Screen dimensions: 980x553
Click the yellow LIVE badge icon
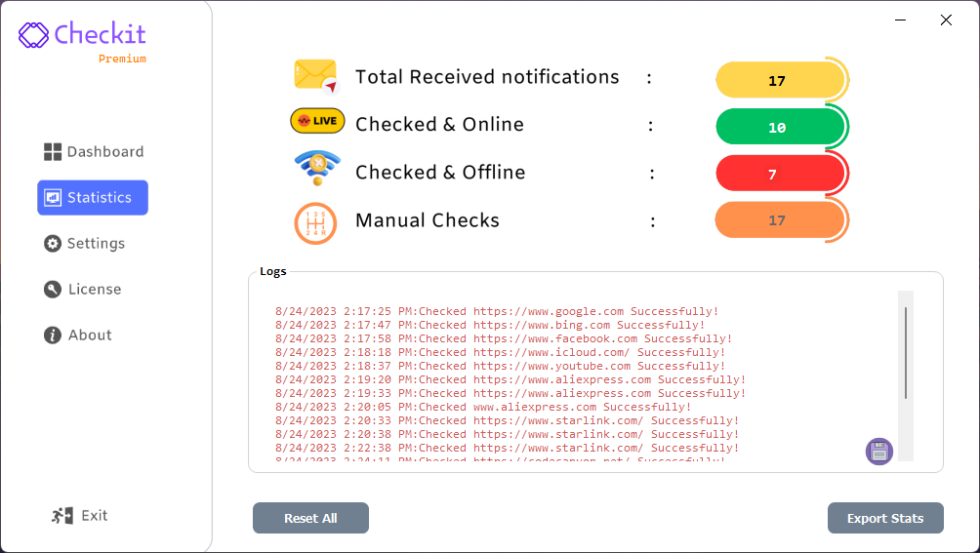tap(317, 121)
